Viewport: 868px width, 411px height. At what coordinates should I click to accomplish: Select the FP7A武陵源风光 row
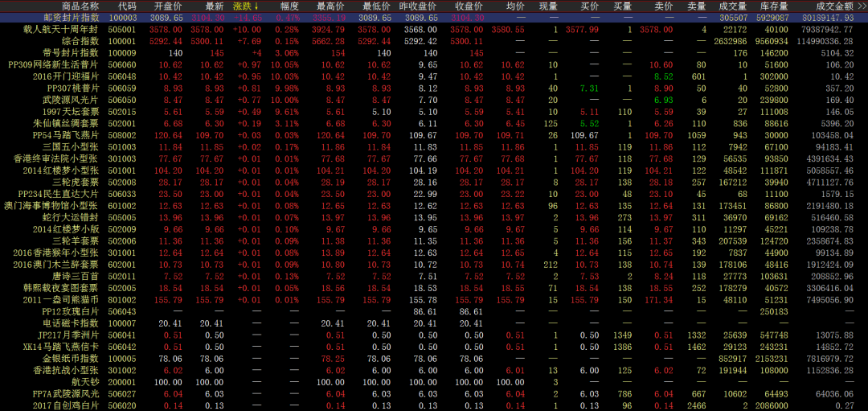[x=434, y=393]
